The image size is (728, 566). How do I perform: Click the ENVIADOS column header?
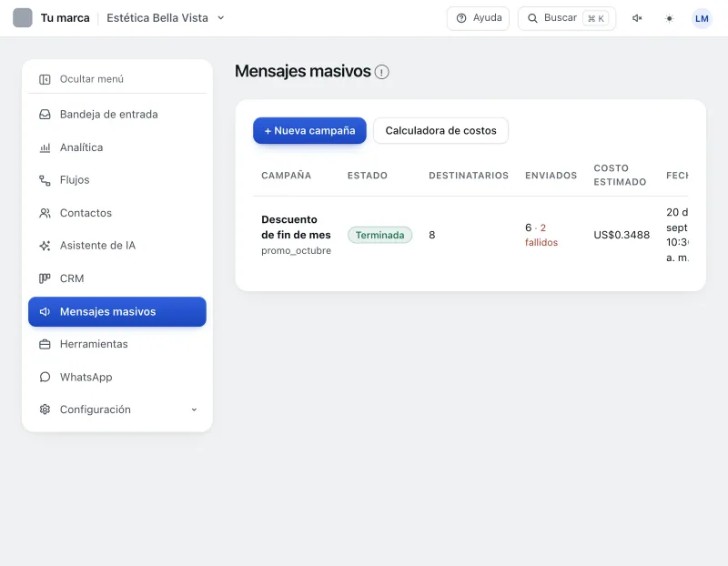(551, 176)
